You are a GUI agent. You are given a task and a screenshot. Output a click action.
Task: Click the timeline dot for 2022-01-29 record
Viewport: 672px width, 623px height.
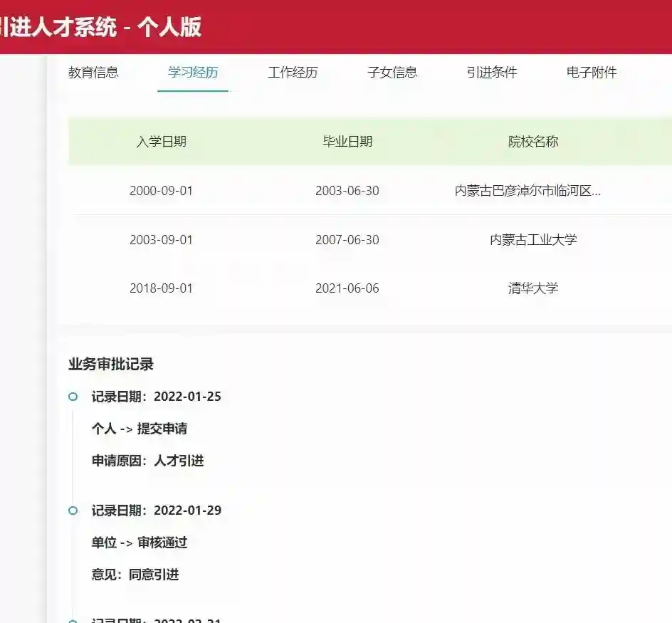[73, 511]
